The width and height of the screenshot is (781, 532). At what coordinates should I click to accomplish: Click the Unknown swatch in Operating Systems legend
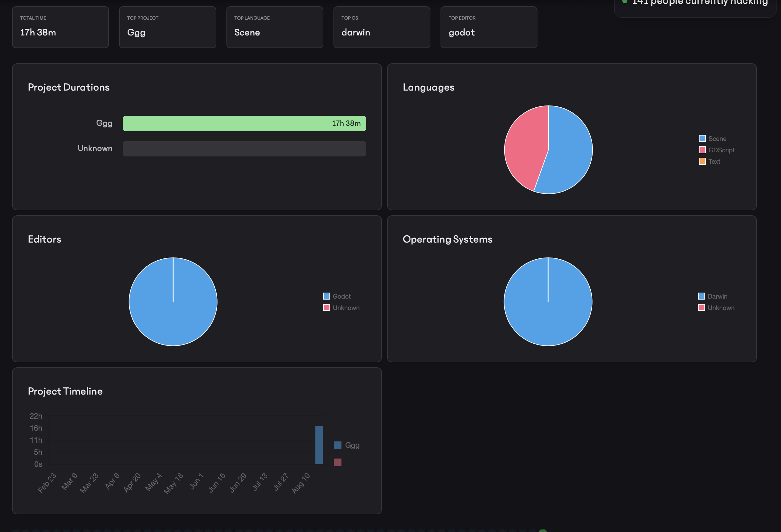[702, 307]
